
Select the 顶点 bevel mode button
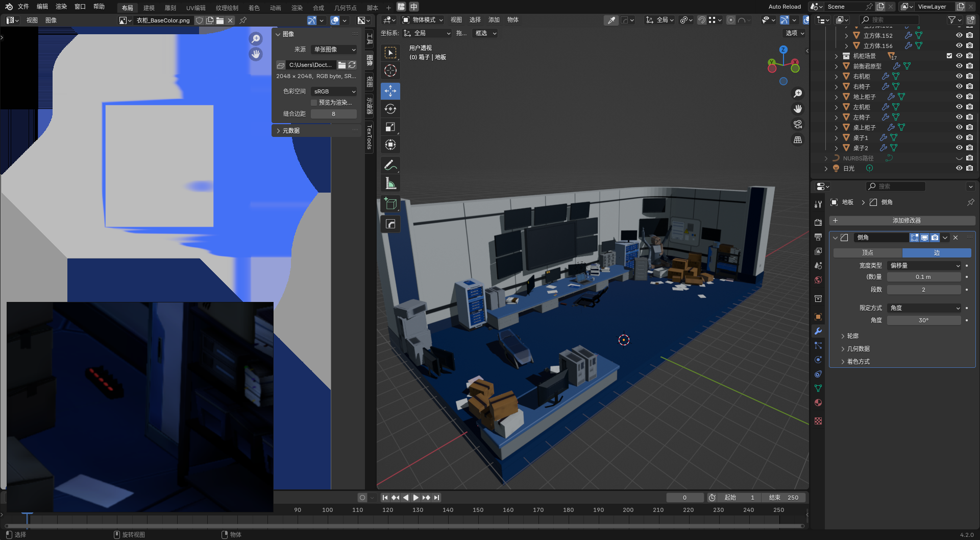(867, 253)
